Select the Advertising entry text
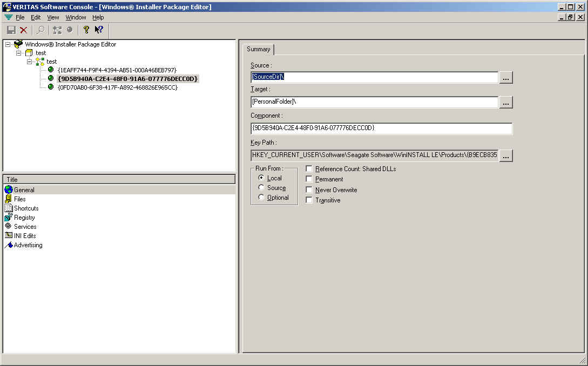588x366 pixels. click(x=28, y=245)
